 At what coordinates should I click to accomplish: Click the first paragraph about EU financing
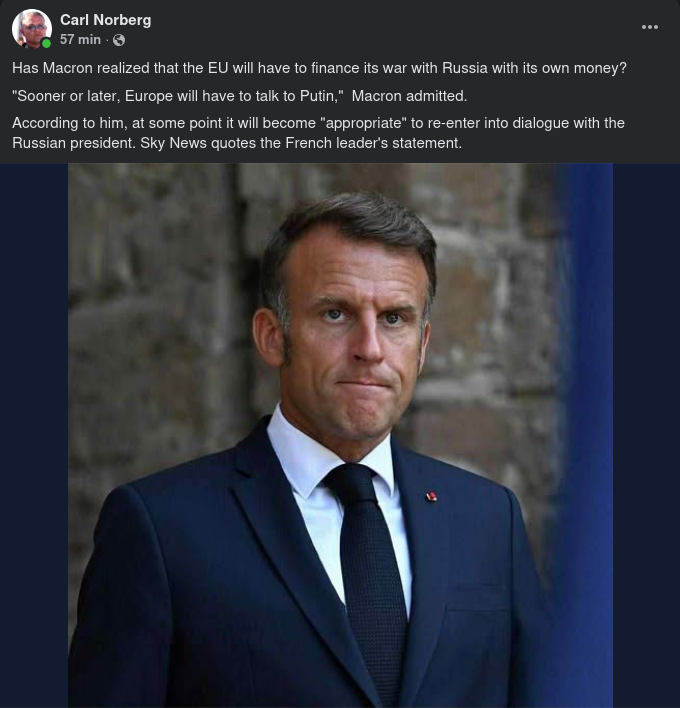coord(319,68)
